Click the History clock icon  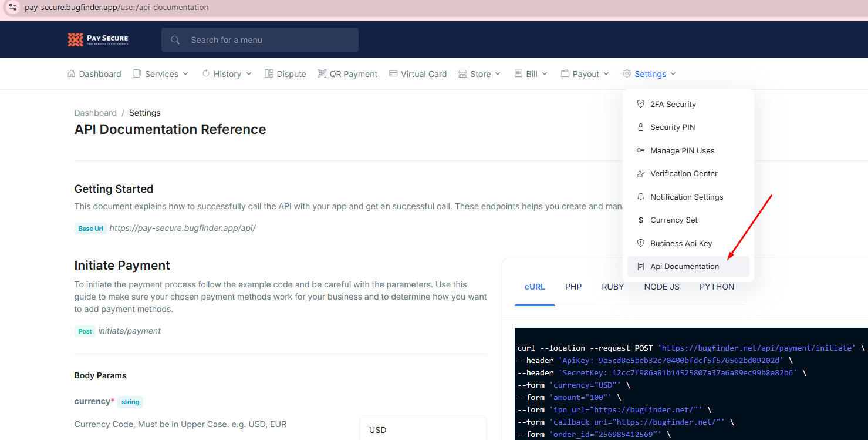206,73
